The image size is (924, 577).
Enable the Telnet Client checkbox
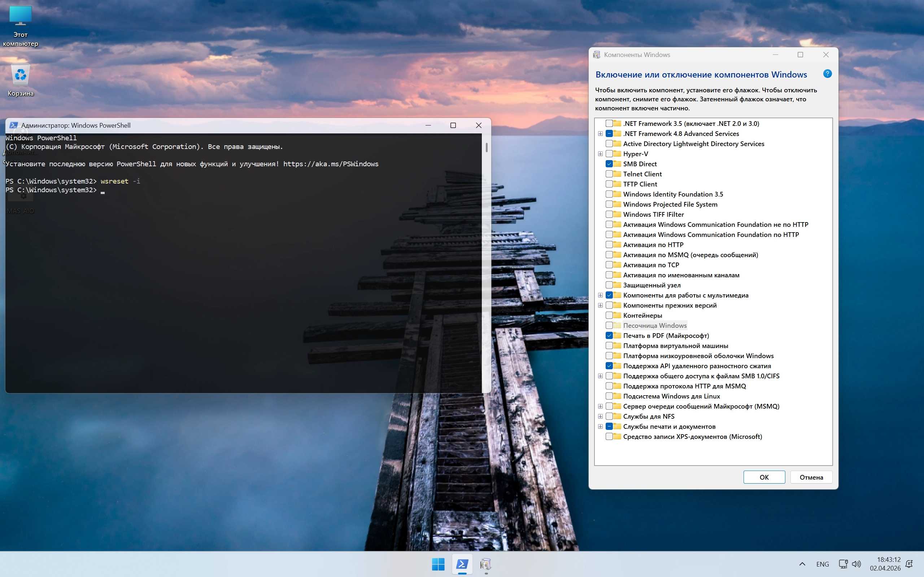pyautogui.click(x=609, y=174)
